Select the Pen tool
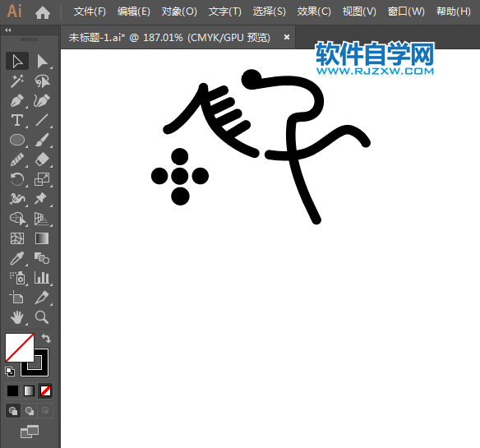This screenshot has height=448, width=480. tap(17, 101)
